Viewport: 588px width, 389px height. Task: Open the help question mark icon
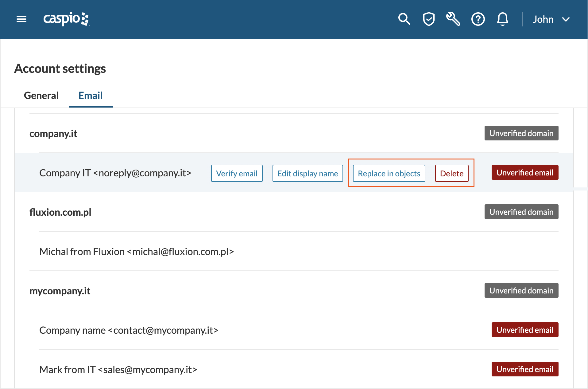[478, 19]
